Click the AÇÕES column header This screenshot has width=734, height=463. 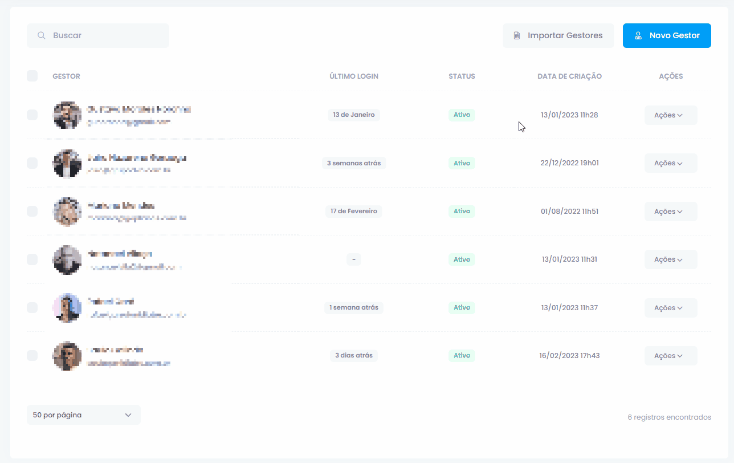coord(670,76)
